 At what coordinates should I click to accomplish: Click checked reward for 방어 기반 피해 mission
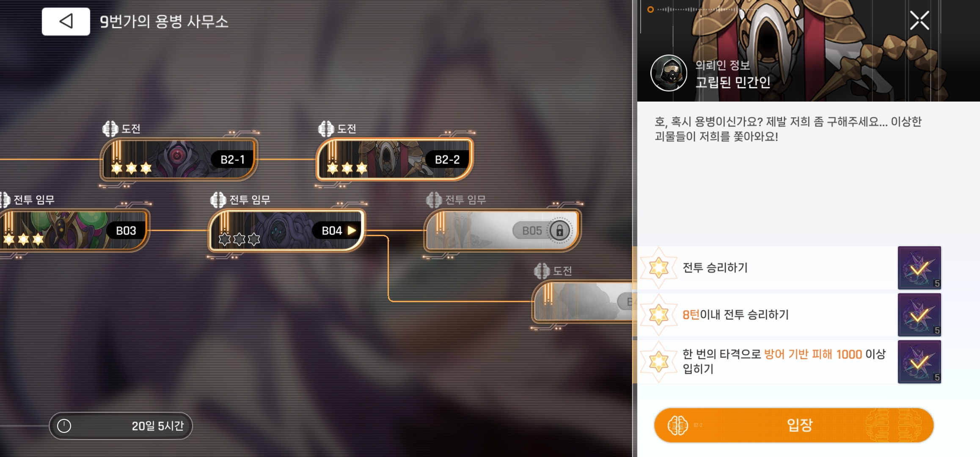pyautogui.click(x=919, y=362)
